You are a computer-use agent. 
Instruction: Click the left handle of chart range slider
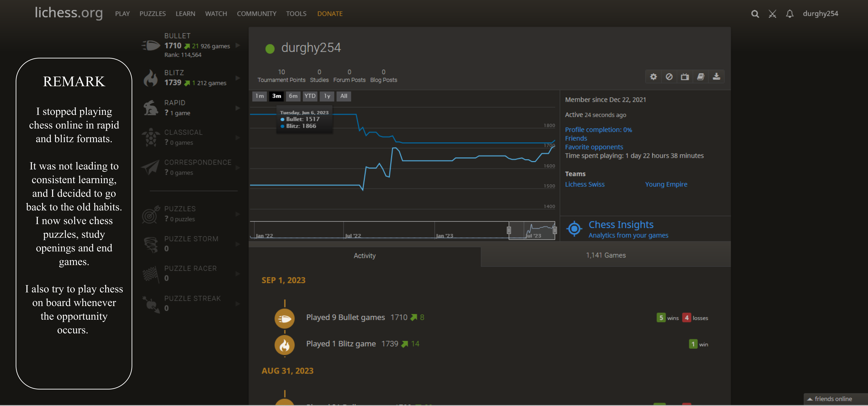click(x=509, y=230)
